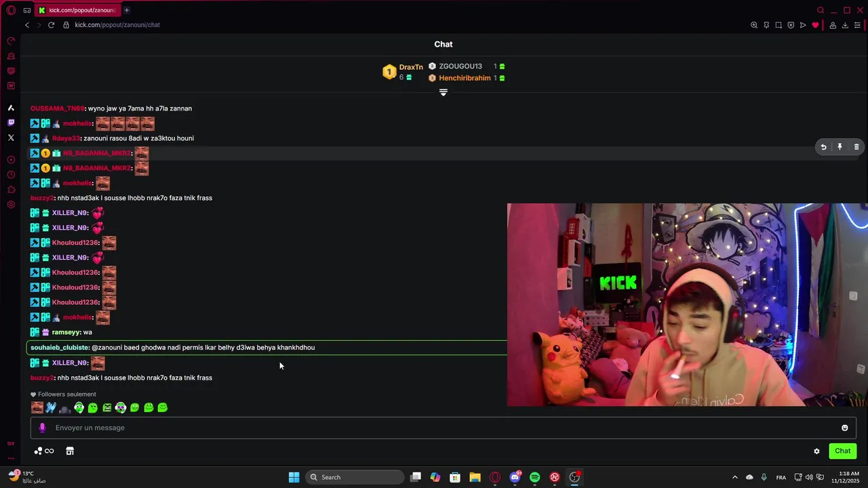Screen dimensions: 868x488
Task: Open the Twitch panel in sidebar
Action: click(11, 123)
